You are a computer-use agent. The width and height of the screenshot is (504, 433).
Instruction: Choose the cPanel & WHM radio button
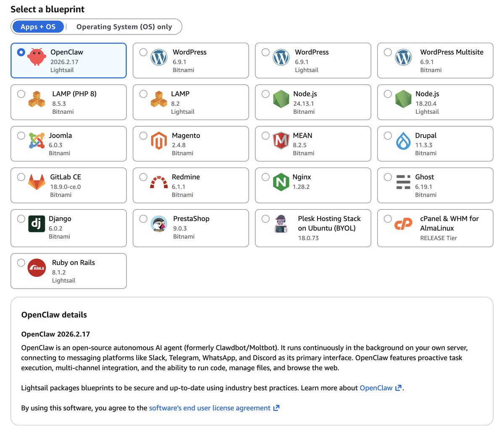[x=388, y=218]
